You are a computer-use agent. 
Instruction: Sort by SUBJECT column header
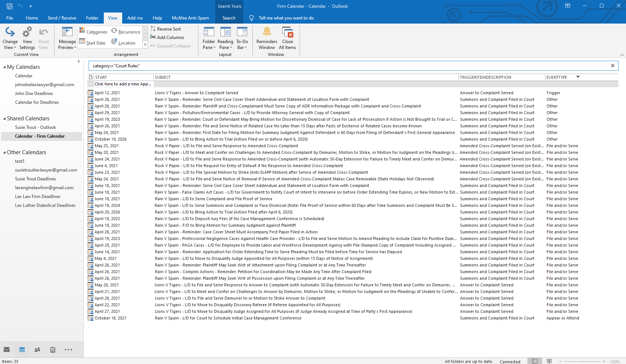(306, 77)
